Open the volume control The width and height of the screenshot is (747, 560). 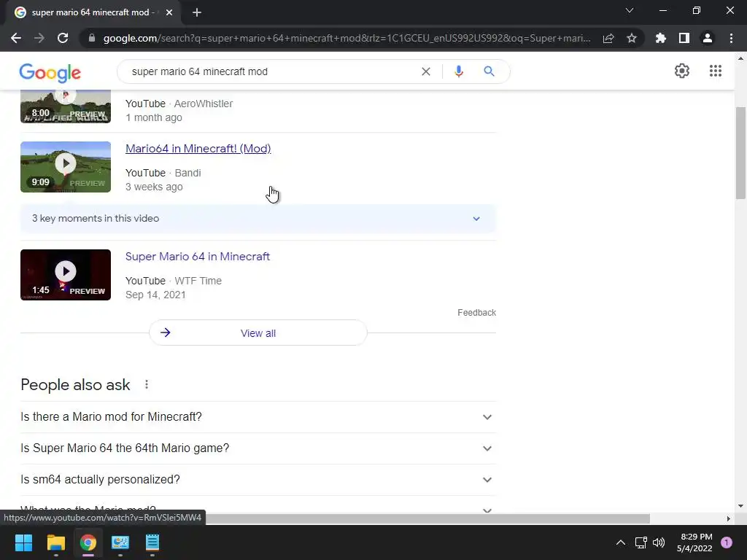(x=659, y=542)
